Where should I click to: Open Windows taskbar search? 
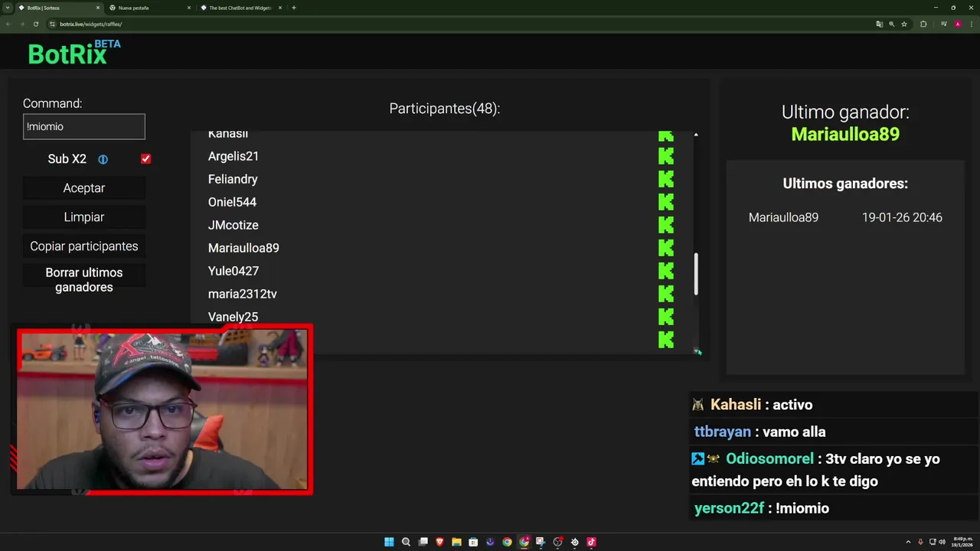[x=406, y=542]
